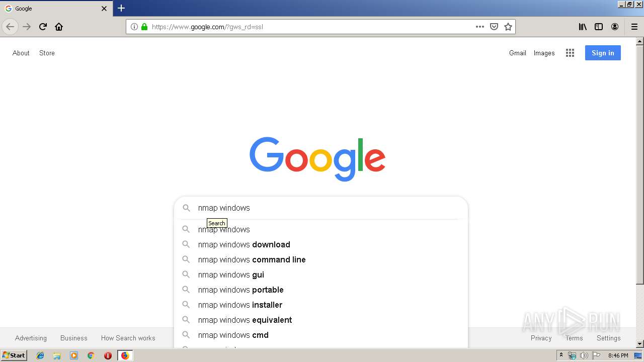Open Action Center flag icon

(x=595, y=355)
